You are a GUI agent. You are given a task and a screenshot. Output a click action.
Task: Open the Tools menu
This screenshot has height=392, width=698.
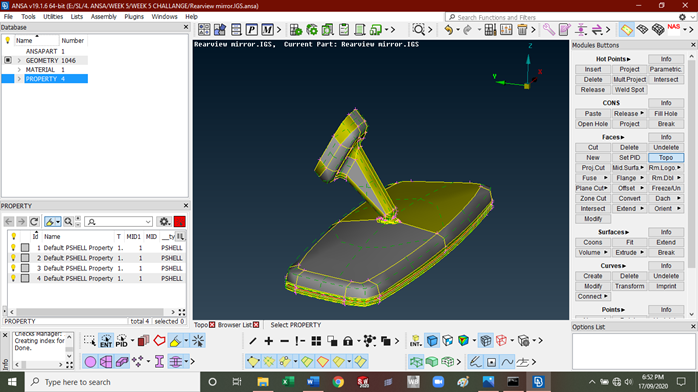pyautogui.click(x=28, y=16)
